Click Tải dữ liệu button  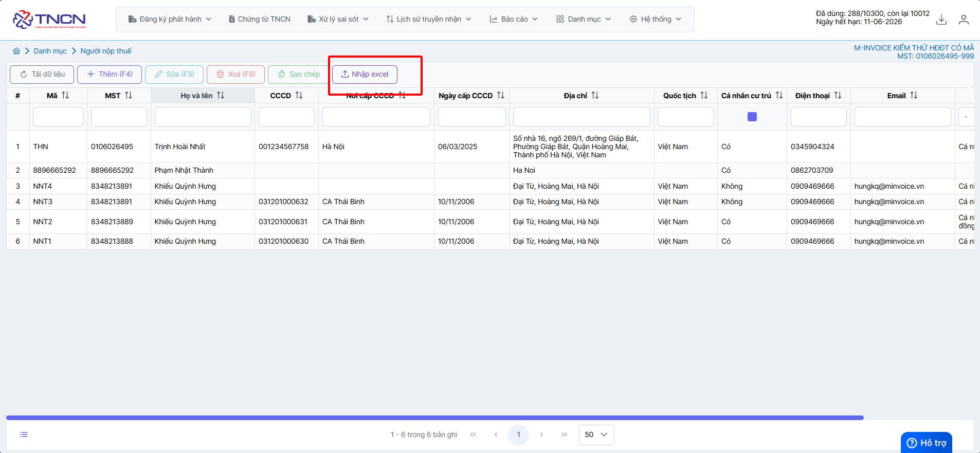click(x=42, y=74)
